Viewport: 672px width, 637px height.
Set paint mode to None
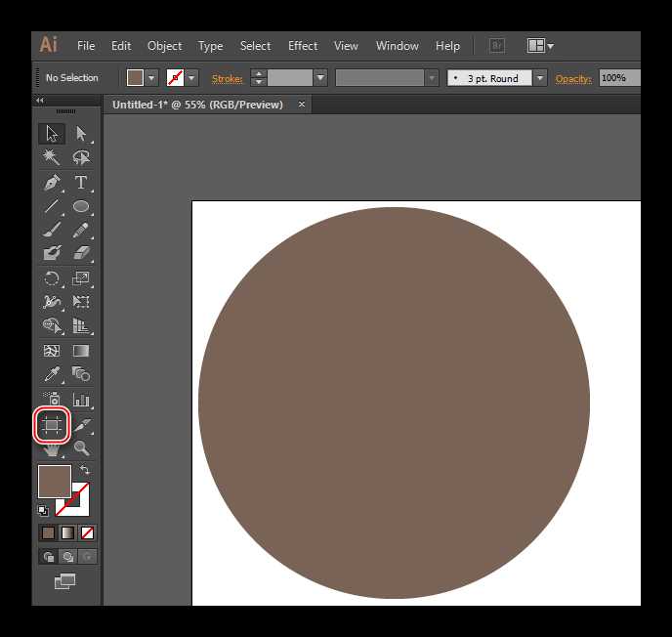click(88, 532)
